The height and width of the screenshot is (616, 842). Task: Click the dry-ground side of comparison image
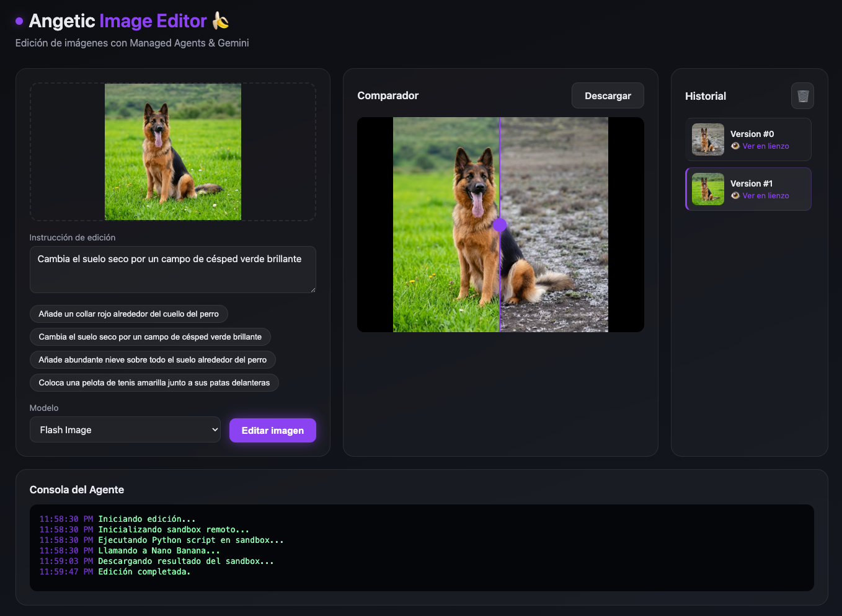pyautogui.click(x=554, y=225)
